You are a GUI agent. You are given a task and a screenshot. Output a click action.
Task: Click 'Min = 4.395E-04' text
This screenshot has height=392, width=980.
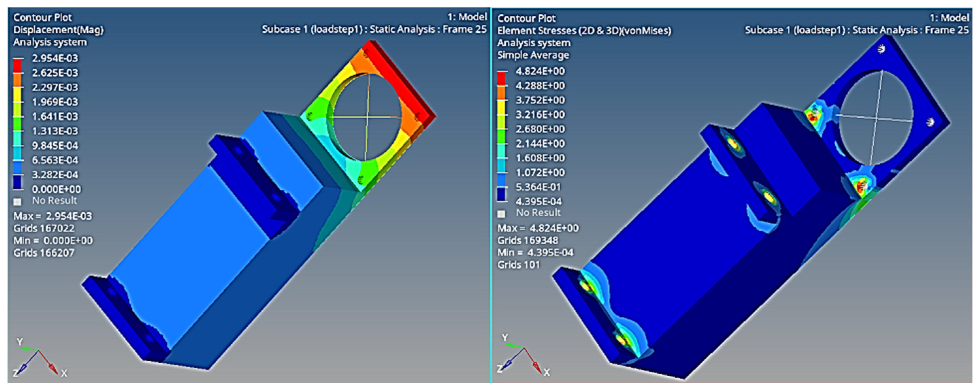(x=535, y=252)
